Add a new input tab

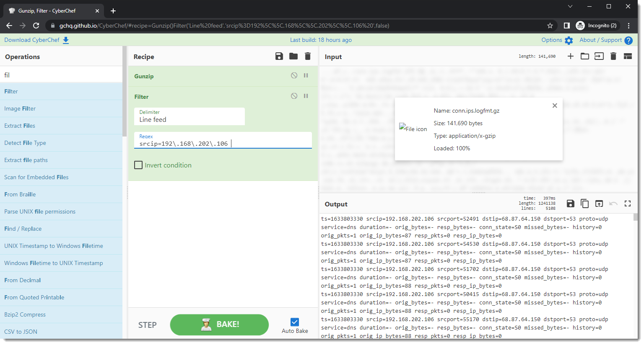click(570, 57)
